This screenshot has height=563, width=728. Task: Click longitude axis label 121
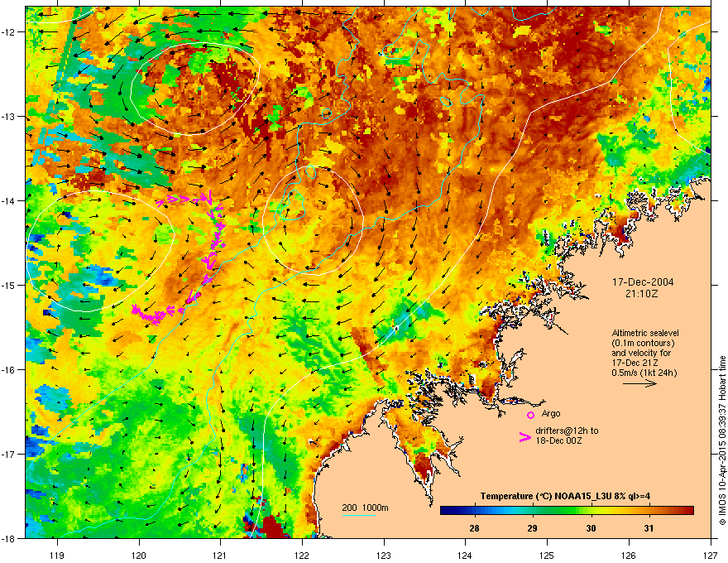click(221, 555)
